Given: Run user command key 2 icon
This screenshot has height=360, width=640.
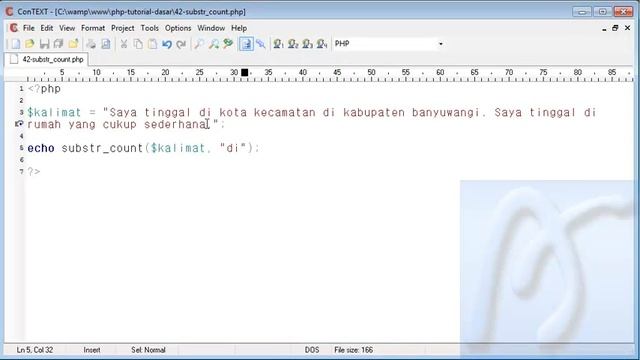Looking at the screenshot, I should tap(293, 44).
